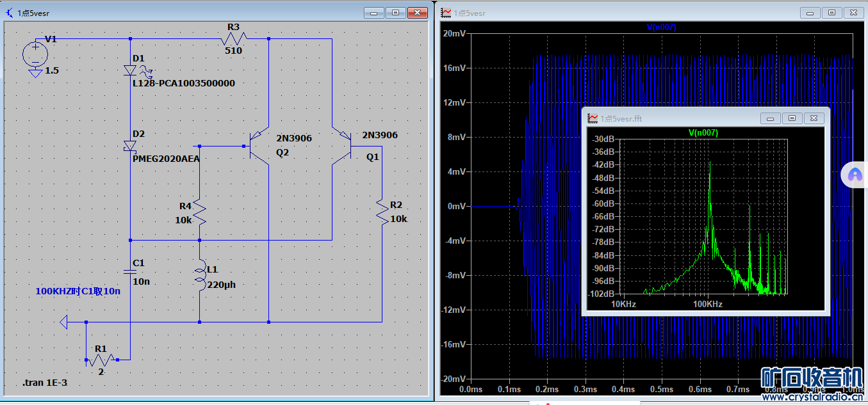Click the Q2 transistor symbol
This screenshot has height=405, width=868.
tap(259, 147)
